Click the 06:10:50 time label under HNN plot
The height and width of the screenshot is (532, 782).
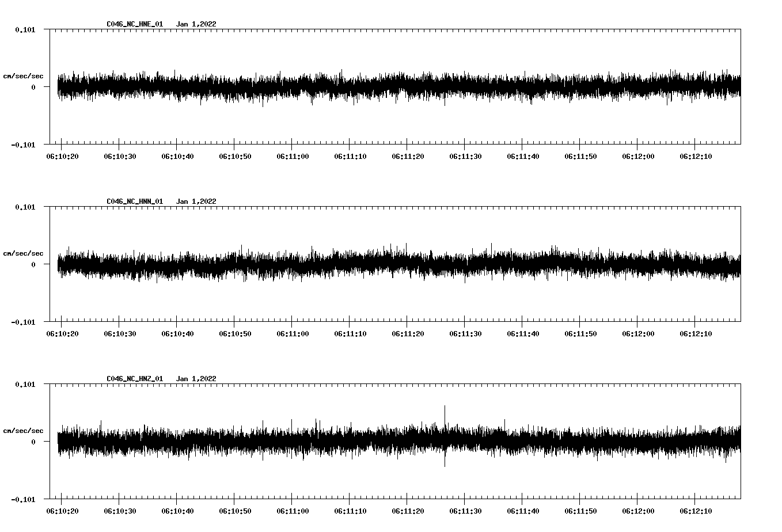click(x=235, y=334)
